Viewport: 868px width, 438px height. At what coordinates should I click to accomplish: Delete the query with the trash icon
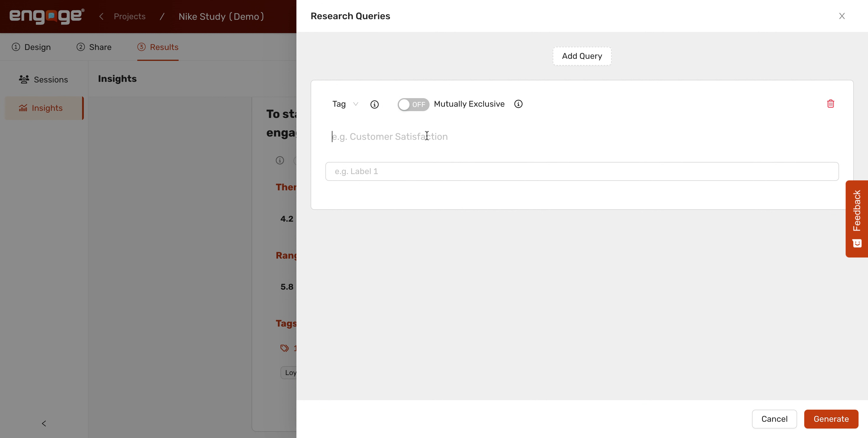click(831, 103)
